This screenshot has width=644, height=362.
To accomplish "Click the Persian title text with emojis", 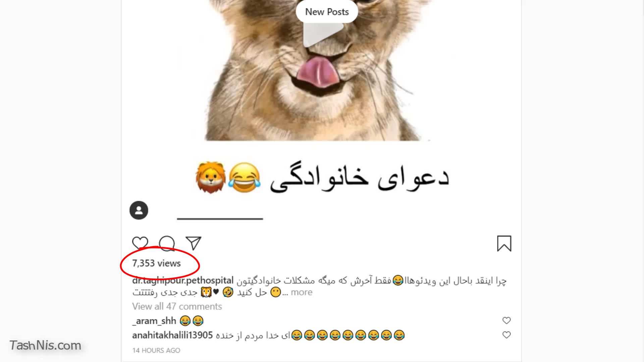I will (x=322, y=178).
